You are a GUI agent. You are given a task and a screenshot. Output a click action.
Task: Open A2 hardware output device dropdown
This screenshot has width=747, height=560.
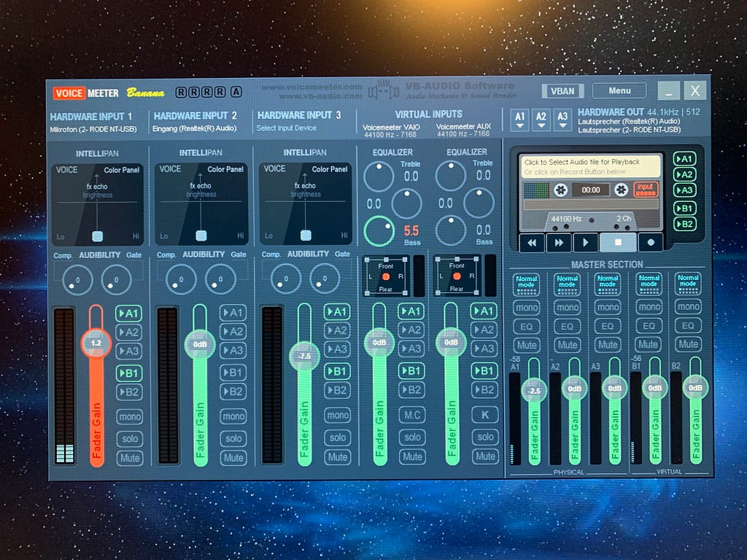click(541, 119)
